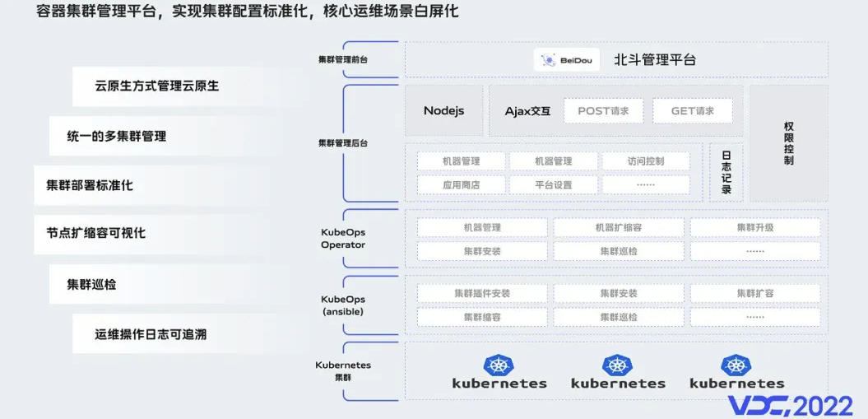This screenshot has height=419, width=868.
Task: Click 集群安装 in the KubeOps (ansible) section
Action: pyautogui.click(x=619, y=293)
